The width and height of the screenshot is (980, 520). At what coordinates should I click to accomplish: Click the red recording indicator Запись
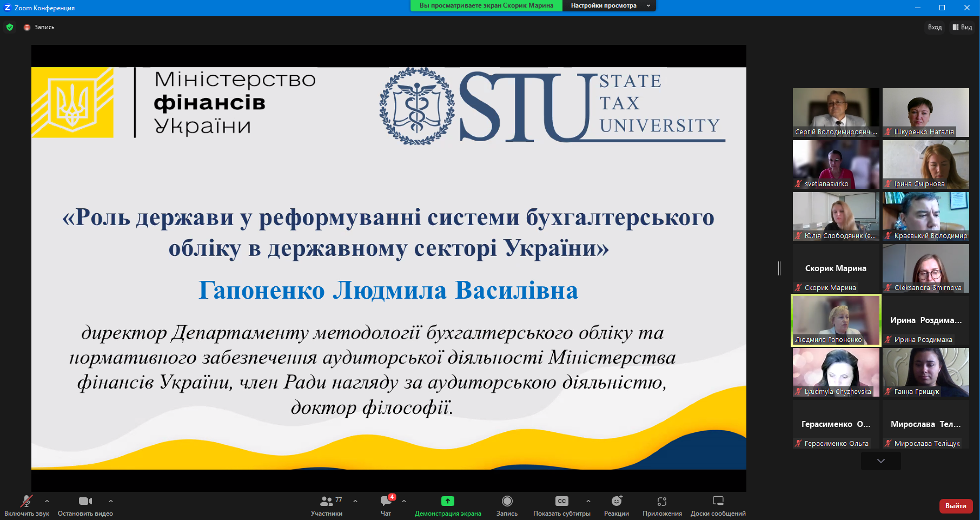click(x=39, y=27)
